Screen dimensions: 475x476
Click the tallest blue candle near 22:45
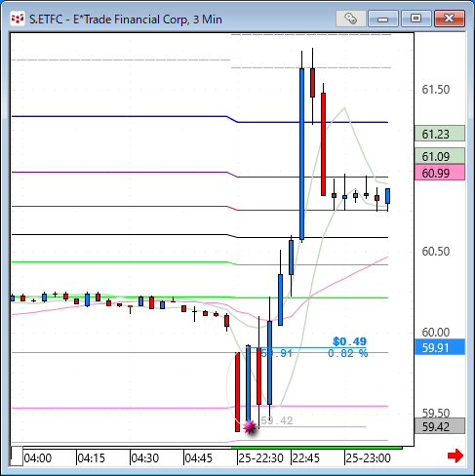tap(302, 154)
